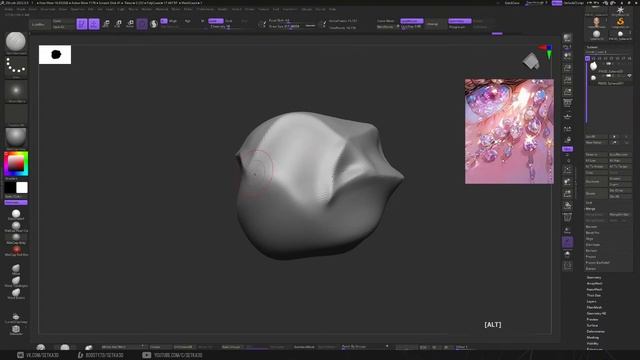Open the Transform menu
This screenshot has height=360, width=640.
pos(291,9)
